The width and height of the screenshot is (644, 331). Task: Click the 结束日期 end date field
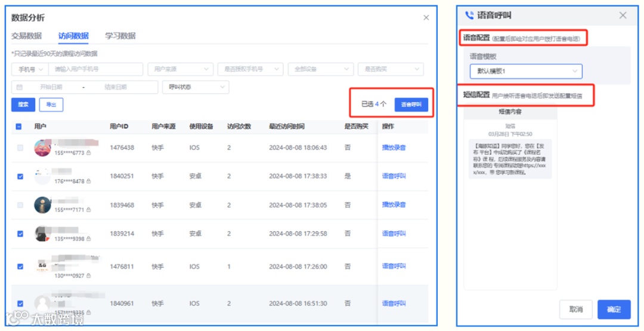point(116,87)
